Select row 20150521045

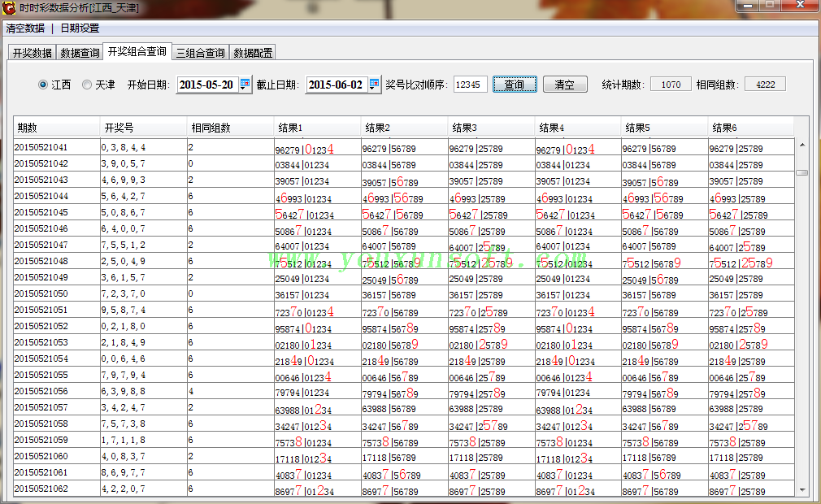click(x=404, y=212)
